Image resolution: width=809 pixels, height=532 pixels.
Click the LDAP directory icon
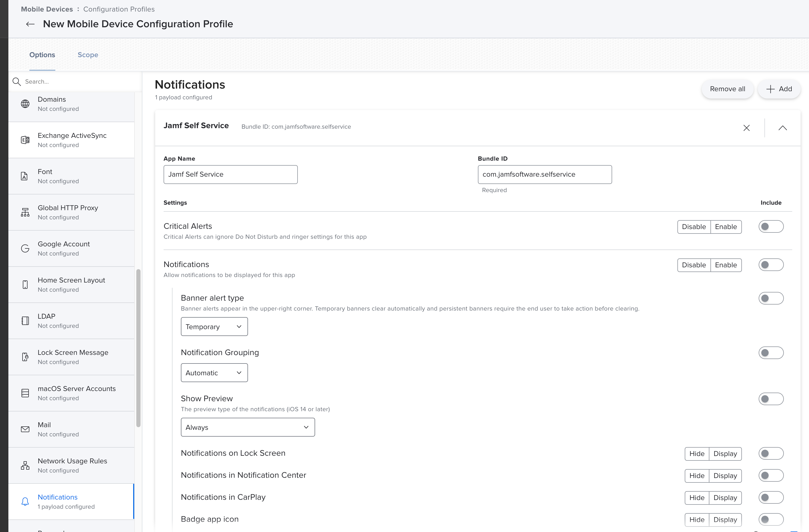pos(25,321)
